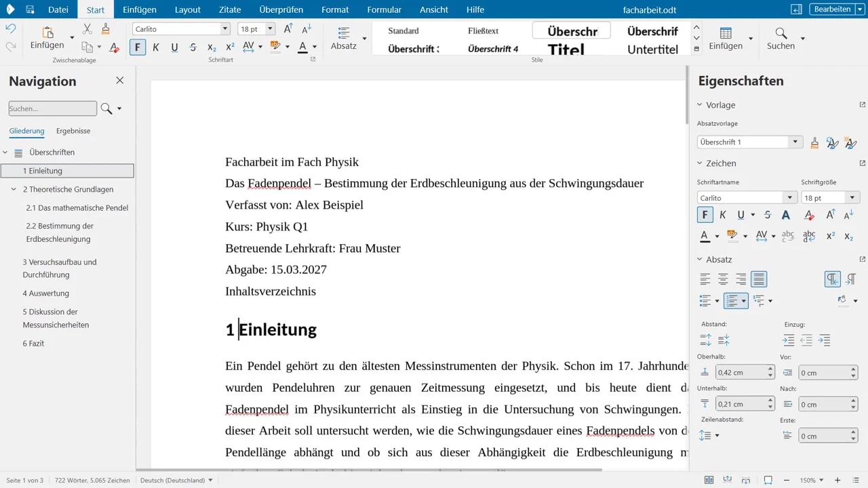Cut the selection with the scissors icon
This screenshot has height=488, width=868.
click(87, 28)
